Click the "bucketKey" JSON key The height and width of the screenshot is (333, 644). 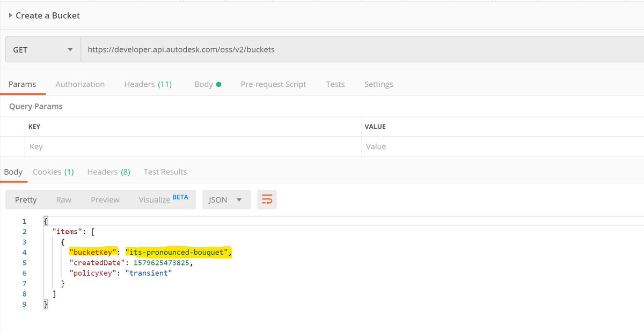(93, 252)
